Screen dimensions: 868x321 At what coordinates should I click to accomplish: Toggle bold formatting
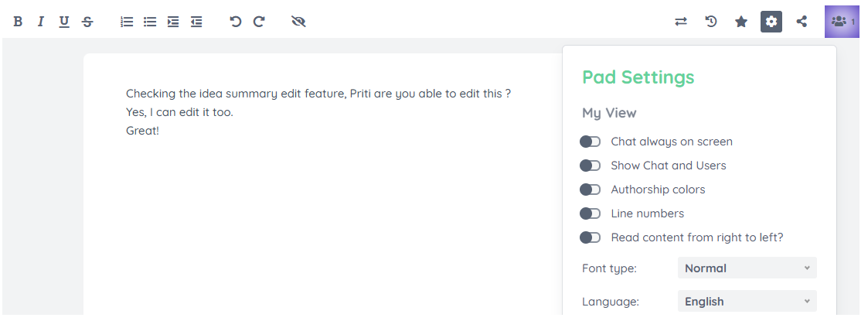tap(18, 22)
